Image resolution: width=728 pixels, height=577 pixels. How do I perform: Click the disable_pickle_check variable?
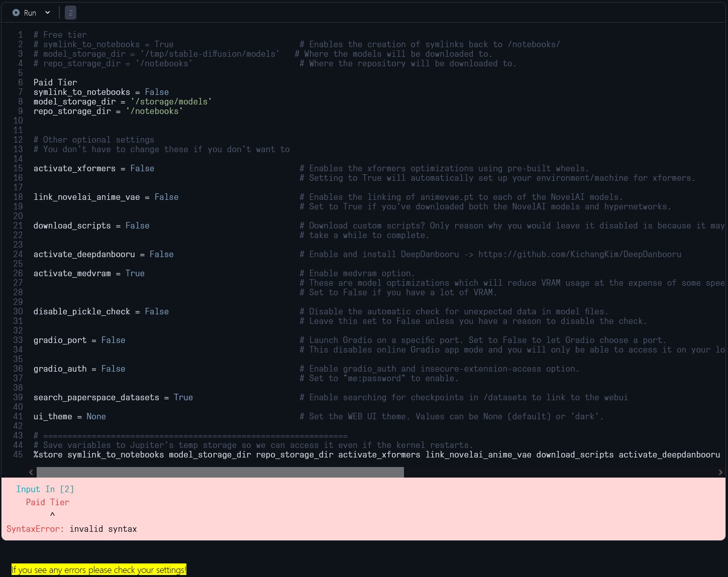point(82,311)
